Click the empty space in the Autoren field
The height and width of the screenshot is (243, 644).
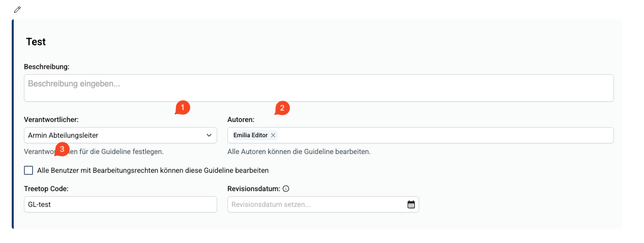click(443, 135)
